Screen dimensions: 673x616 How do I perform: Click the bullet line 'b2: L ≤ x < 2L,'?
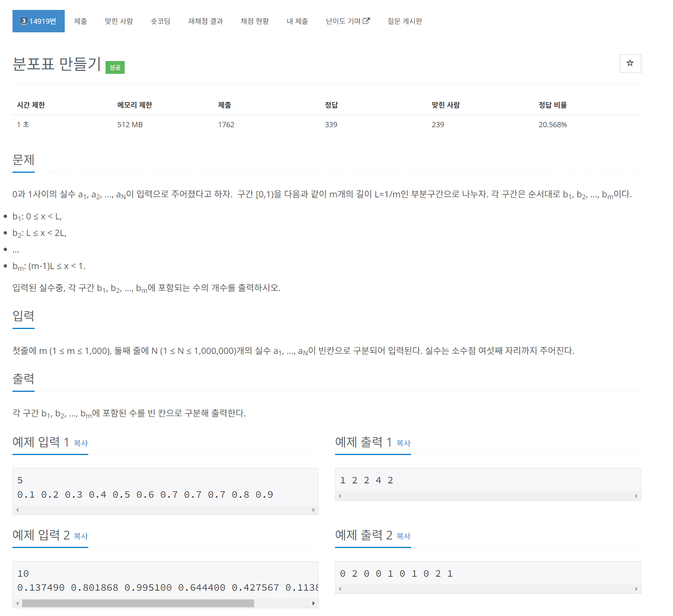[x=39, y=233]
